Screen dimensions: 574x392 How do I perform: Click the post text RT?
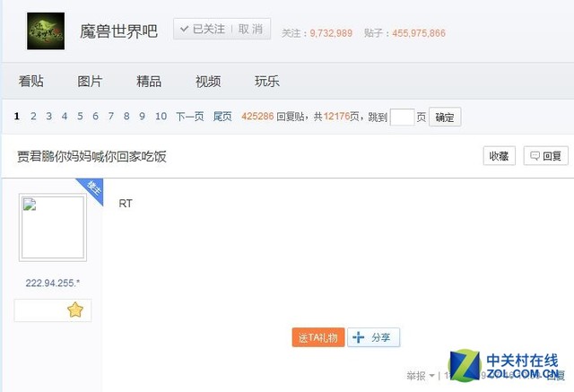point(126,204)
